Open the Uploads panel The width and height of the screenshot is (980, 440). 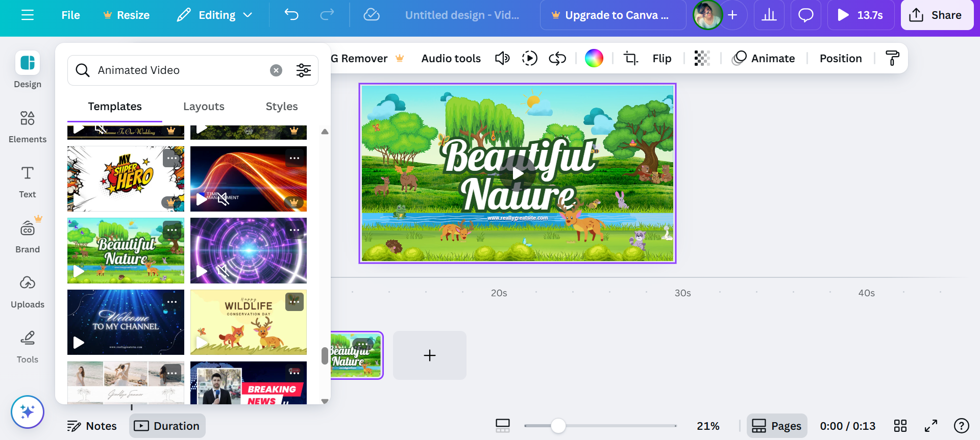(x=28, y=292)
